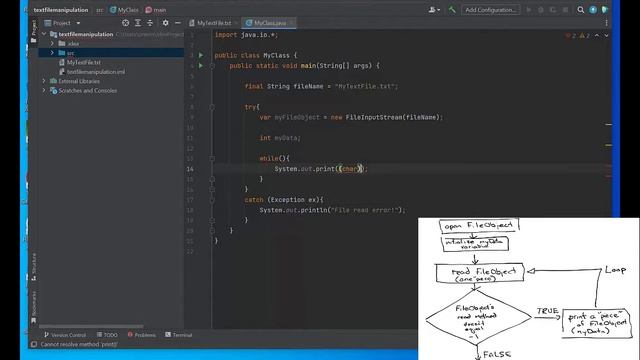
Task: Click the Project panel horizontal scrollbar
Action: [91, 326]
